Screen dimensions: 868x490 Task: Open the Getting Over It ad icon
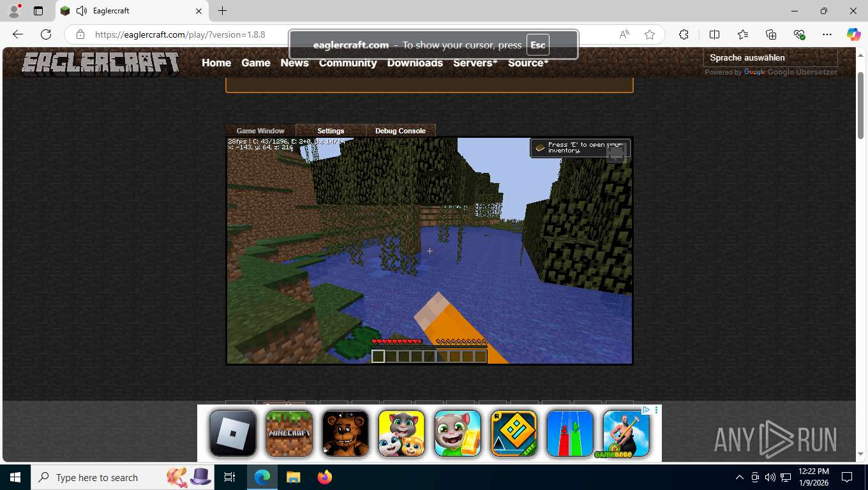[626, 433]
